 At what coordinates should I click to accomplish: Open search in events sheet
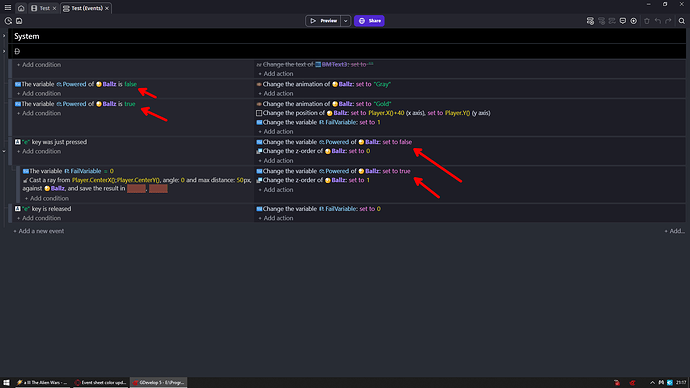pyautogui.click(x=682, y=21)
